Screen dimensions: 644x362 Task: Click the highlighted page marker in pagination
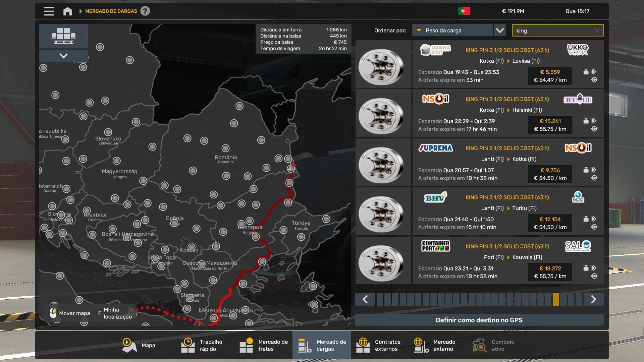point(556,299)
